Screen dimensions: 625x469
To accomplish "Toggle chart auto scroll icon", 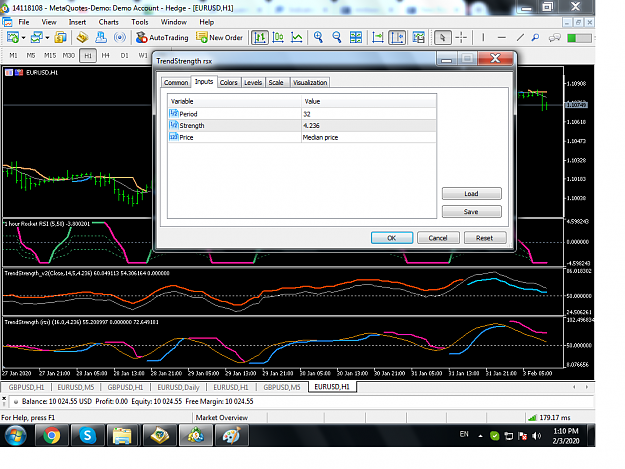I will (377, 37).
